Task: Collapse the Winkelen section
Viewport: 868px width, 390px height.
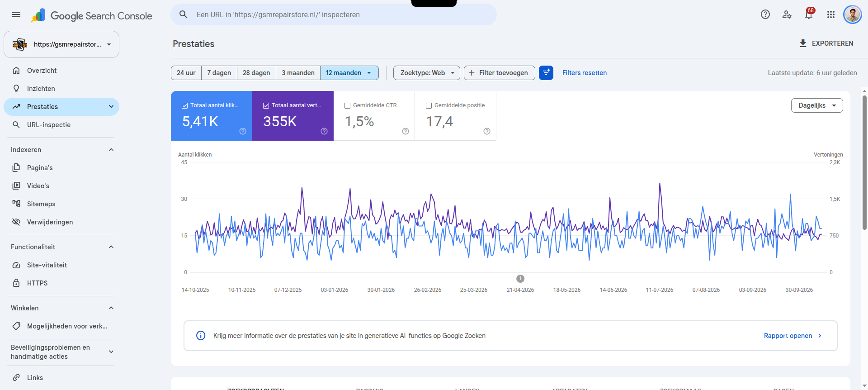Action: pos(111,308)
